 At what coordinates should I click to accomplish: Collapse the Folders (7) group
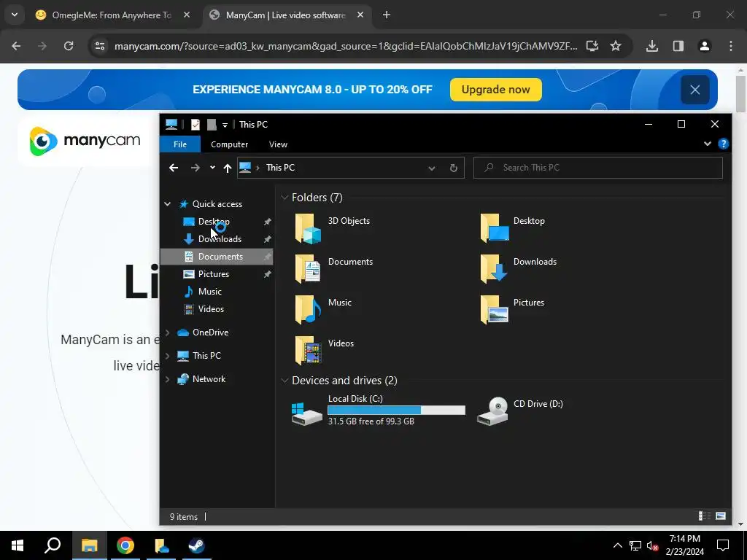[x=285, y=197]
